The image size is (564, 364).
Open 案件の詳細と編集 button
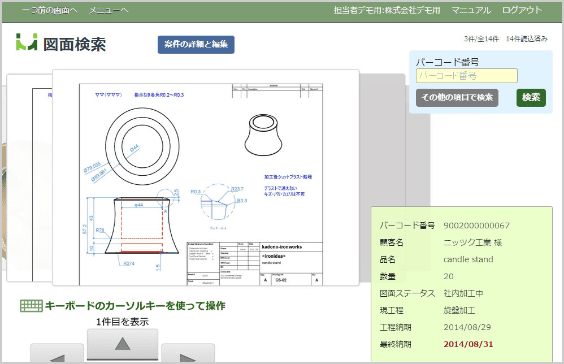tap(196, 45)
